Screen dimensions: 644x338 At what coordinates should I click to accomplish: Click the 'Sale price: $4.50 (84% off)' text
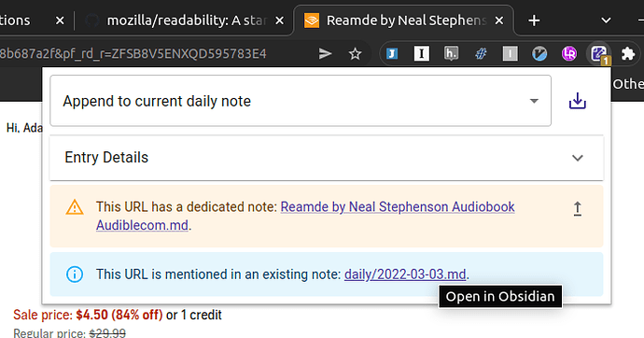[88, 315]
